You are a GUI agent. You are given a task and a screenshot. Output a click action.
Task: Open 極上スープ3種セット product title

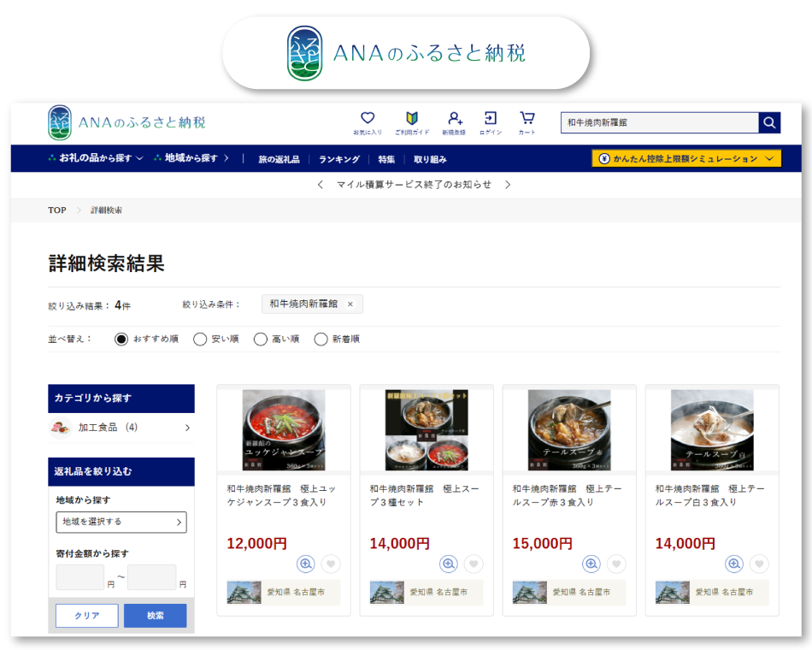424,495
